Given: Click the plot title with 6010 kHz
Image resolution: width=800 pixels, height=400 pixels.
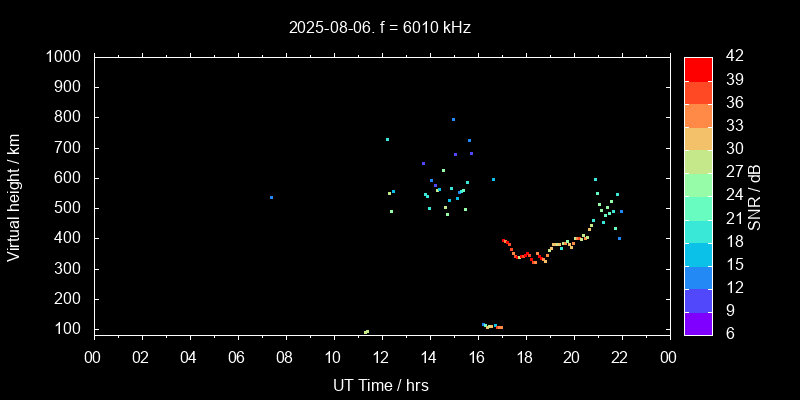Looking at the screenshot, I should click(380, 27).
